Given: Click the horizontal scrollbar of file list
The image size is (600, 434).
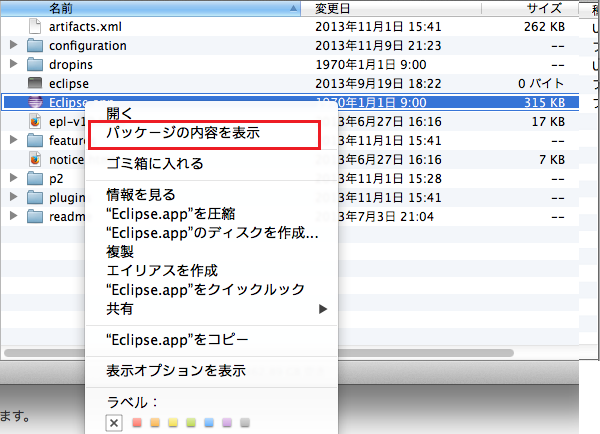Looking at the screenshot, I should pos(259,352).
